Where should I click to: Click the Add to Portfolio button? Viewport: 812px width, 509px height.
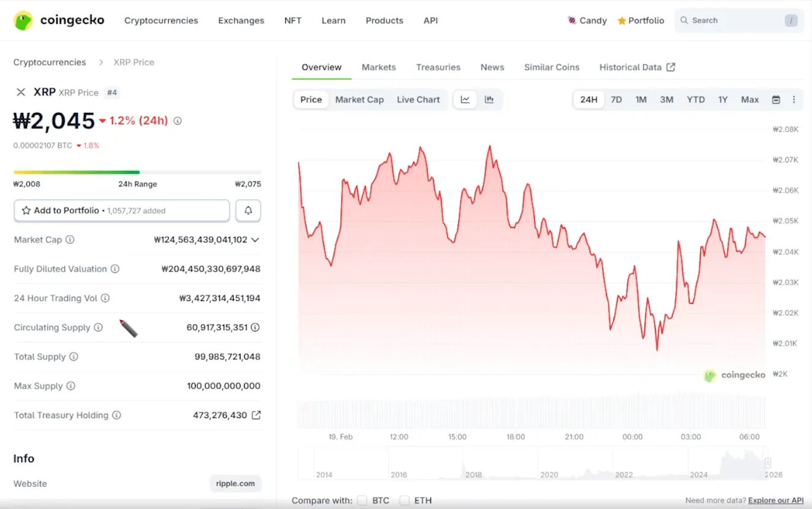pyautogui.click(x=121, y=210)
